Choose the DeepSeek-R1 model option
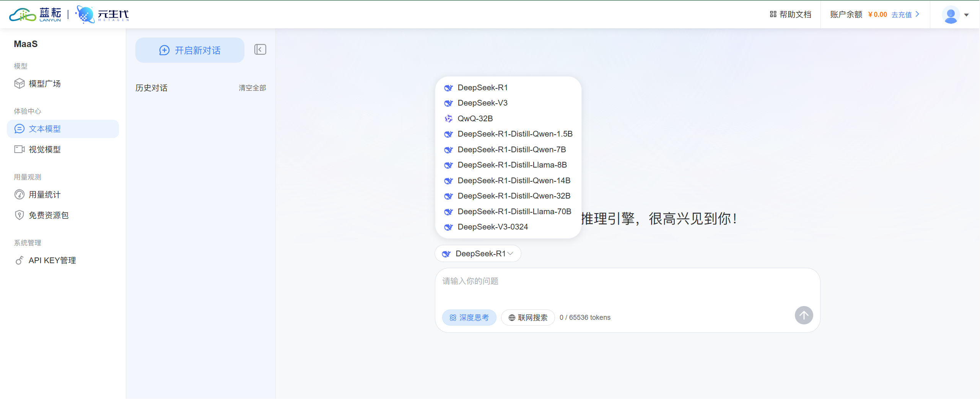 tap(508, 88)
